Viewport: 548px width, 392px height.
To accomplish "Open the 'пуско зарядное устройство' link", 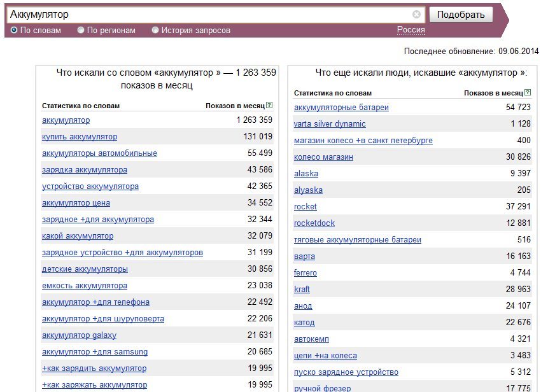I will click(x=346, y=372).
